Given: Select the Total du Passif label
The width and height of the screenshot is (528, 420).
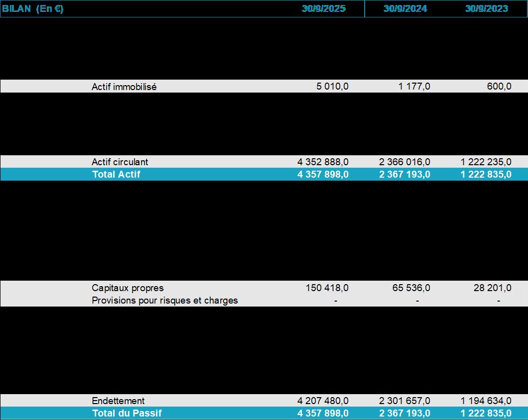Looking at the screenshot, I should [127, 413].
